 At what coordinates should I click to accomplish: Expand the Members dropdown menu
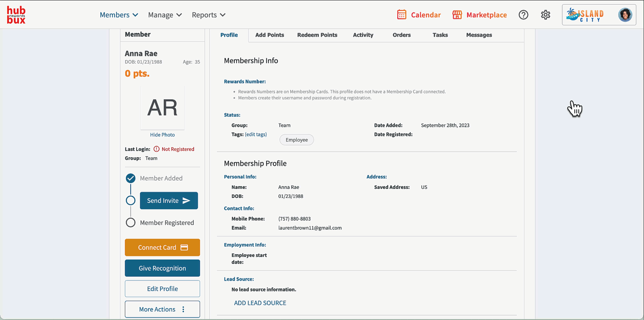coord(119,15)
